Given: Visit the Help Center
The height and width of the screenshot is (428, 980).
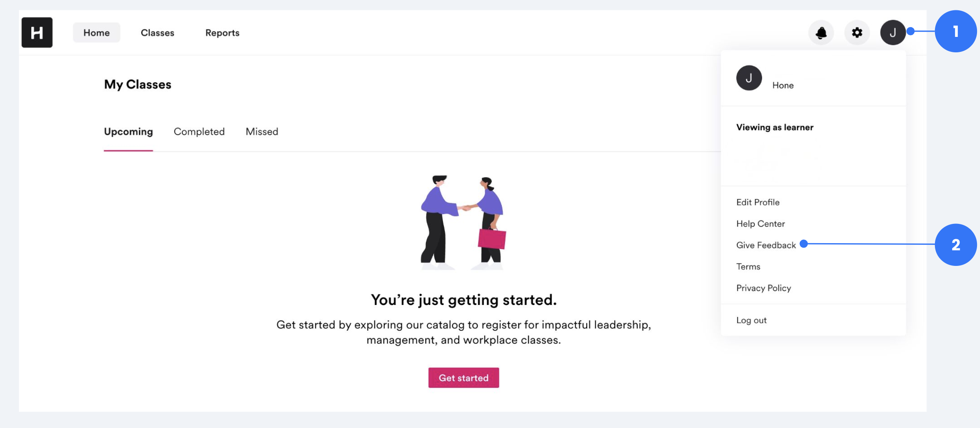Looking at the screenshot, I should tap(760, 223).
